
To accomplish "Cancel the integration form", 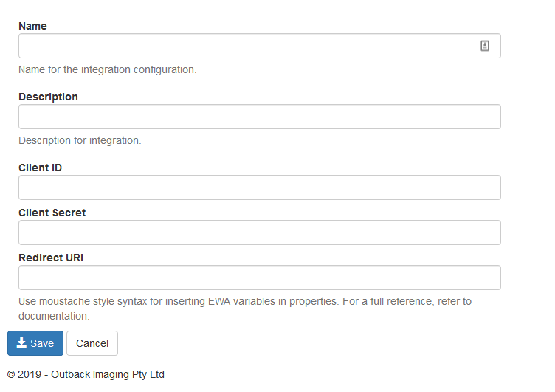I will [92, 343].
